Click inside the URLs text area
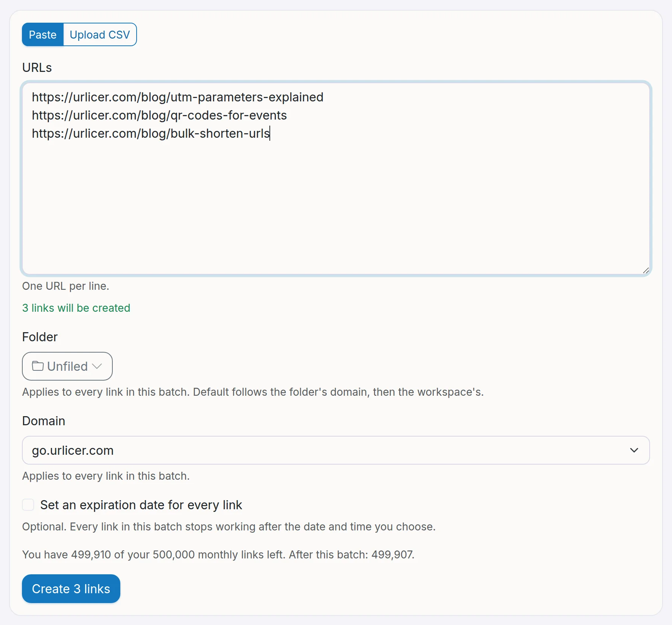The image size is (672, 625). (x=336, y=179)
